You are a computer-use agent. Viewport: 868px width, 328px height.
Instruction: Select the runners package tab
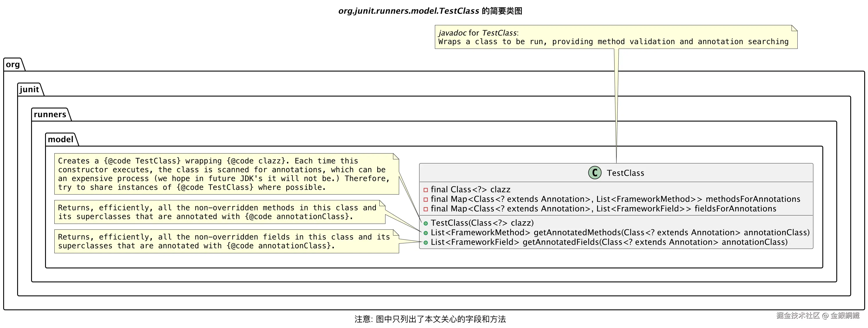(50, 114)
